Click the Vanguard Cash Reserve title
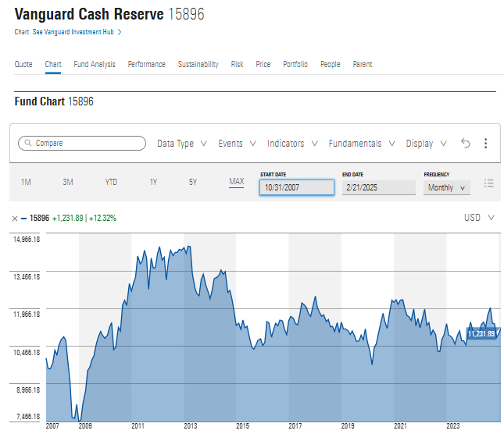The image size is (504, 434). [x=89, y=14]
